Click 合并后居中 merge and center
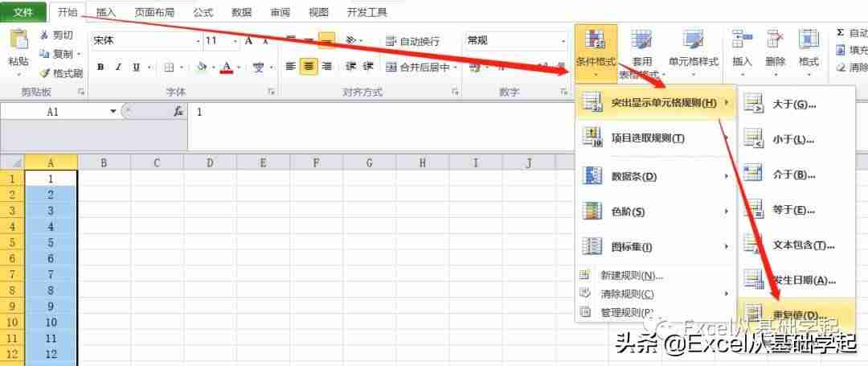Screen dimensions: 868x366 tap(418, 67)
